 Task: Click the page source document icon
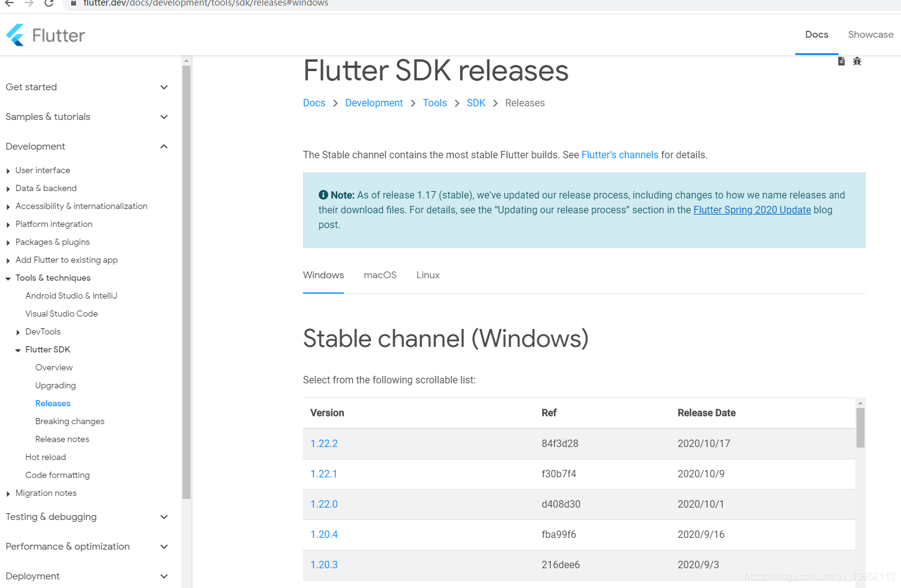841,61
